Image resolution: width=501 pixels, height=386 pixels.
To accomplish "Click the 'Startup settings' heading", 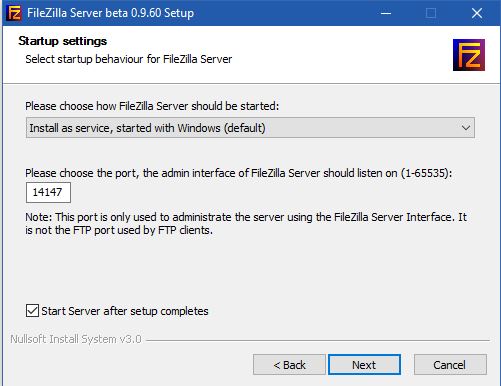I will (63, 41).
